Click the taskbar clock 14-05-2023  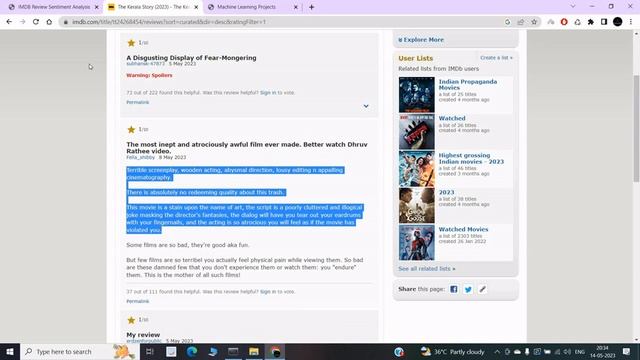(602, 351)
